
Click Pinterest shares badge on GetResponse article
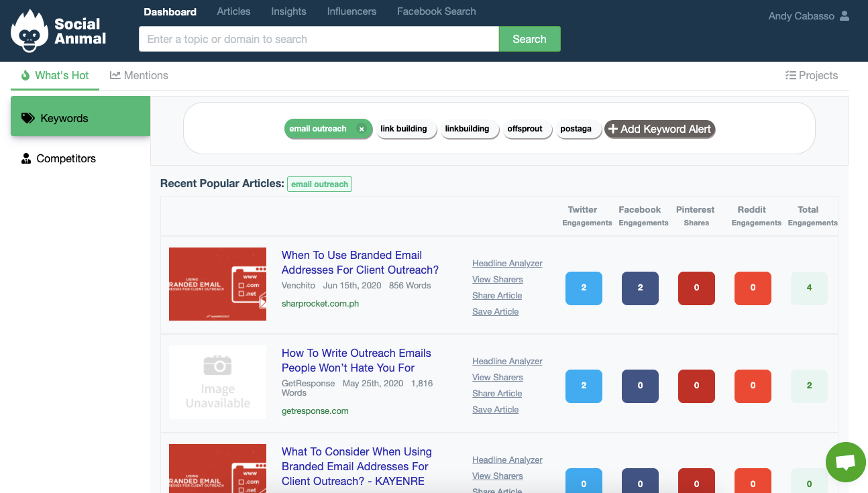(x=696, y=385)
